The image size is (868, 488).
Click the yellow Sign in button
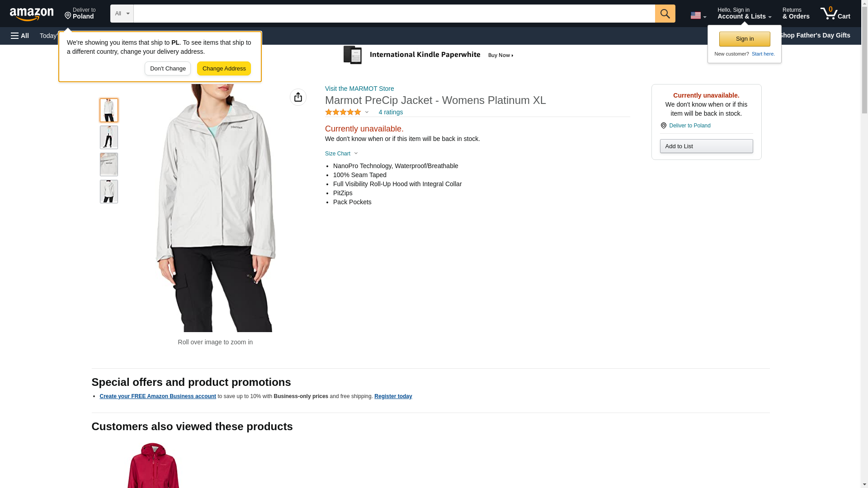point(745,39)
